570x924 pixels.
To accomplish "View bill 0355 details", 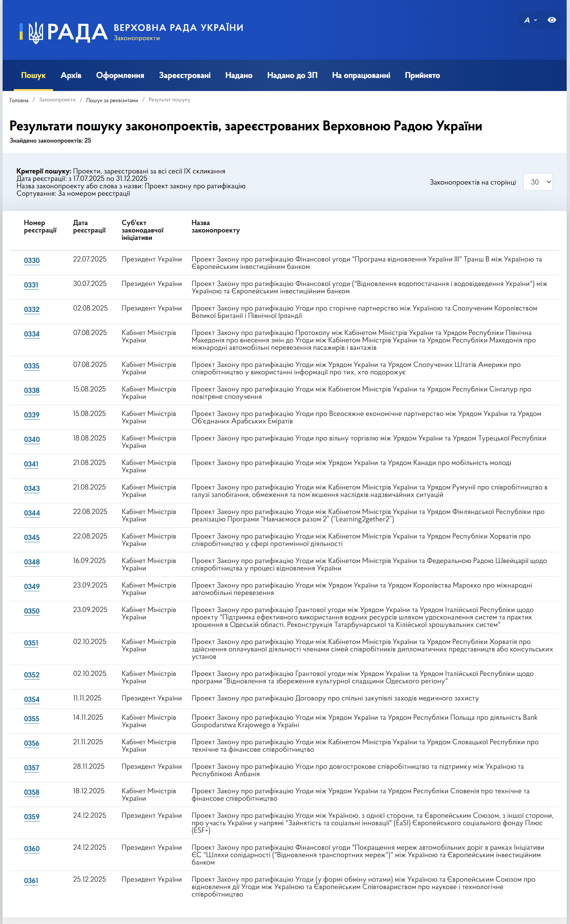I will [32, 719].
